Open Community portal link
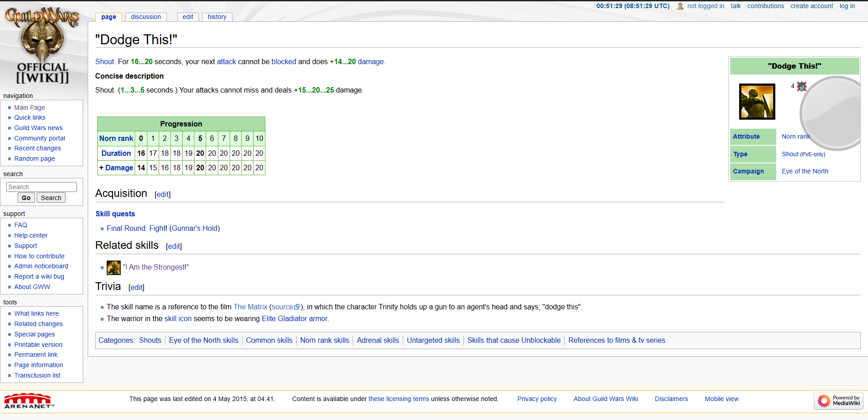Image resolution: width=868 pixels, height=420 pixels. [39, 138]
